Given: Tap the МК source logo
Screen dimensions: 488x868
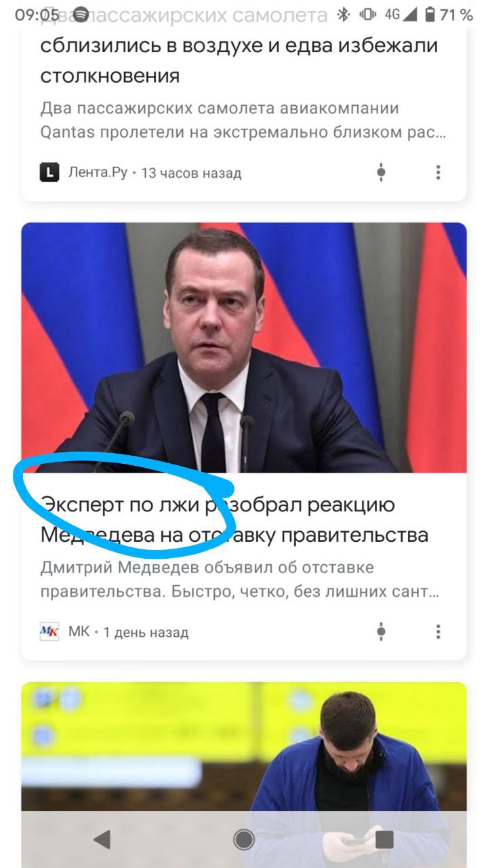Looking at the screenshot, I should (49, 632).
